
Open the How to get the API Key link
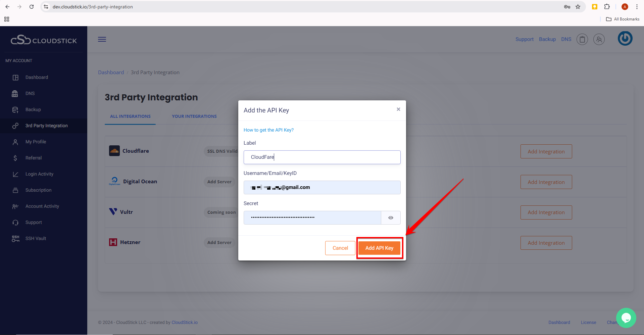[268, 130]
